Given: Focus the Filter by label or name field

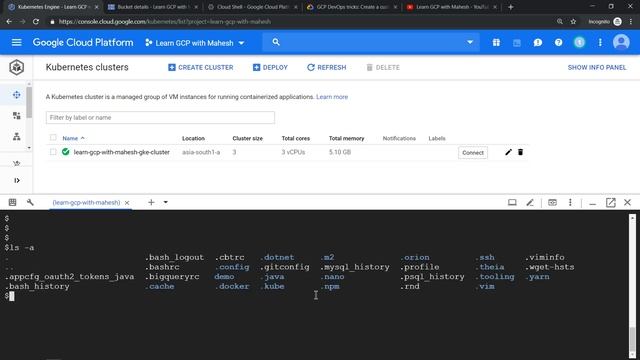Looking at the screenshot, I should pyautogui.click(x=160, y=118).
